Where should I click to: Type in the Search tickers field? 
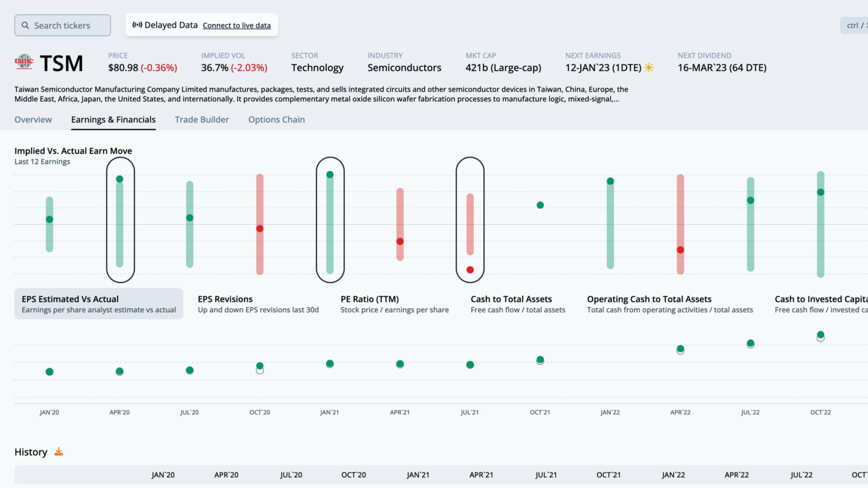[66, 25]
